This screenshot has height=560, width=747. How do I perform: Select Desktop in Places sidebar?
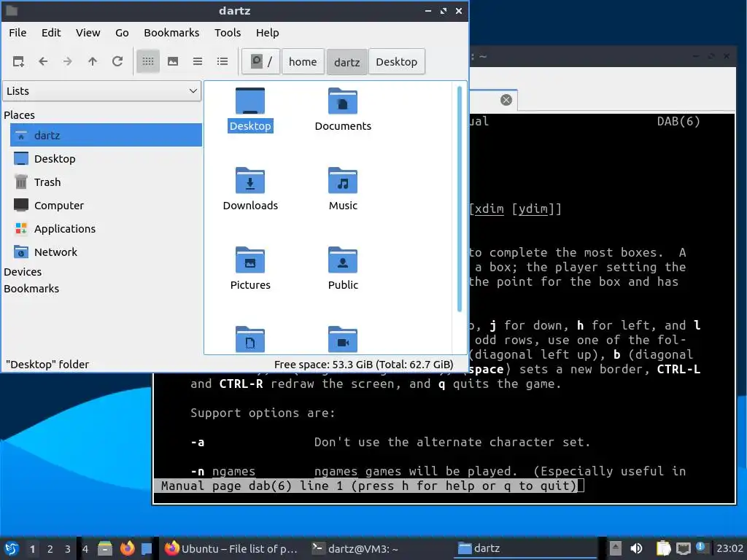click(x=106, y=158)
